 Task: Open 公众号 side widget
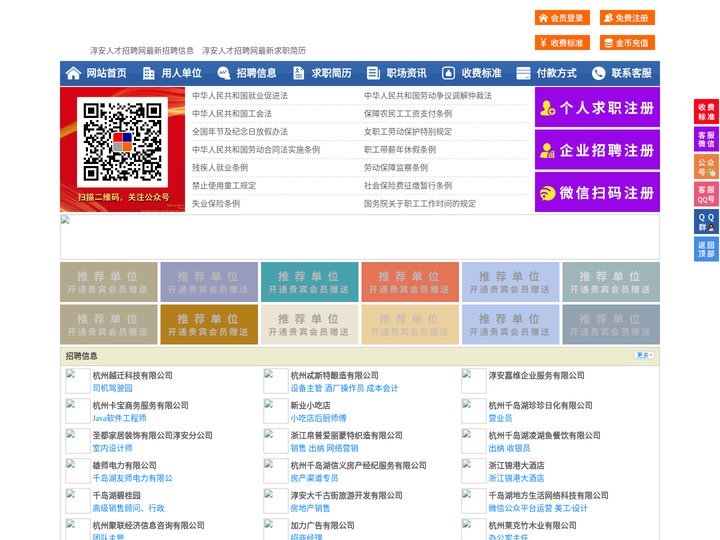706,167
